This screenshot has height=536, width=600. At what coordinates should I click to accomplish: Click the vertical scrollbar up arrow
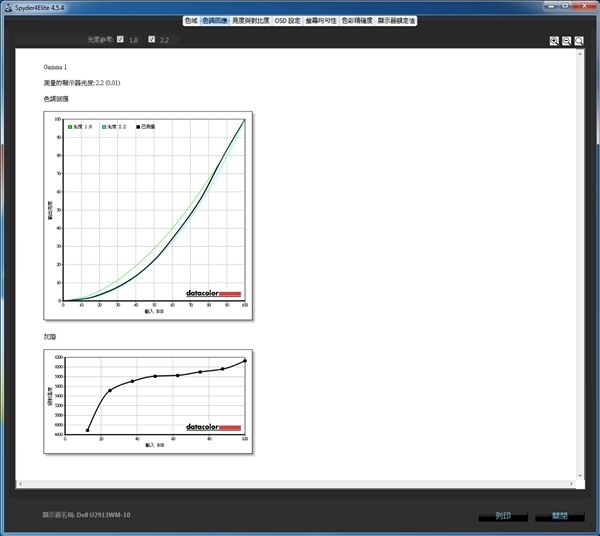(580, 54)
